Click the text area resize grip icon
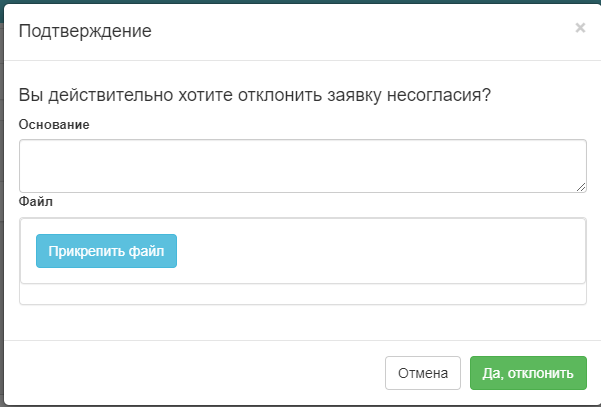 tap(581, 187)
